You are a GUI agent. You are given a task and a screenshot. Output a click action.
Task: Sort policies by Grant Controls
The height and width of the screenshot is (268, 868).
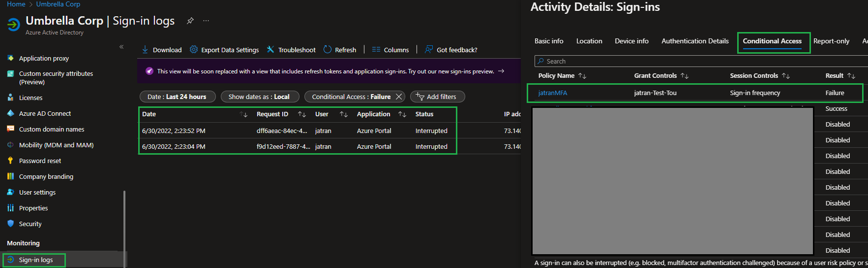coord(685,76)
